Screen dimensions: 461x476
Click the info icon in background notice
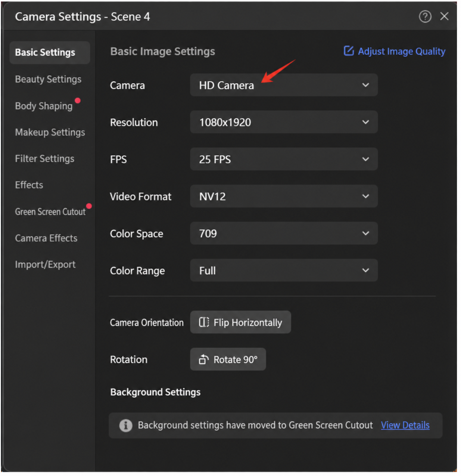tap(126, 425)
